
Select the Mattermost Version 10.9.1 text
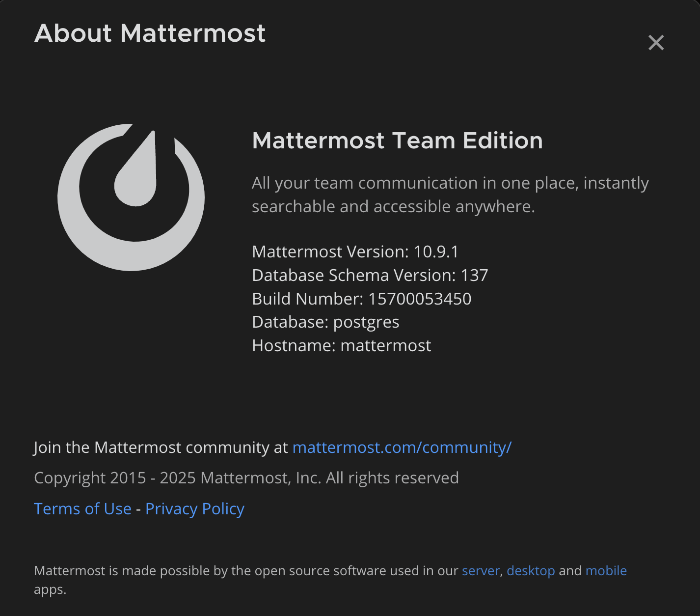click(356, 252)
